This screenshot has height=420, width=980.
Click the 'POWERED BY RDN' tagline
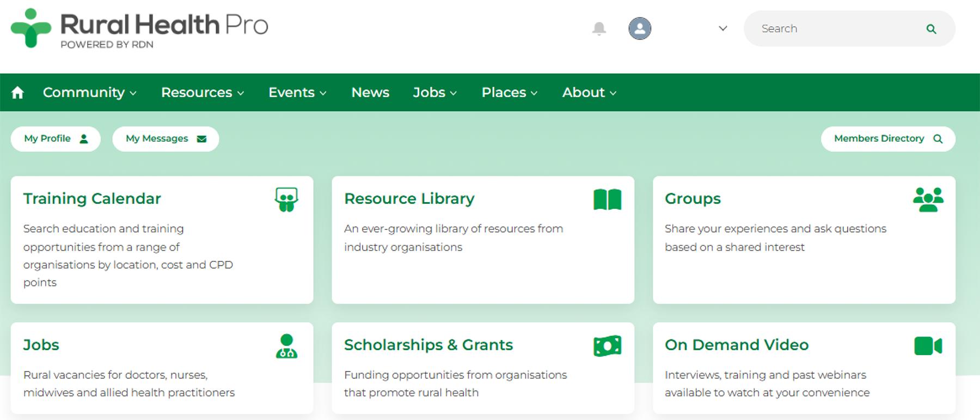107,45
